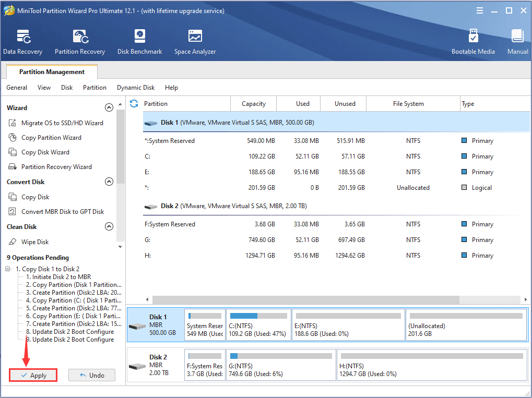Click the sidebar scroll down arrow

pos(120,247)
